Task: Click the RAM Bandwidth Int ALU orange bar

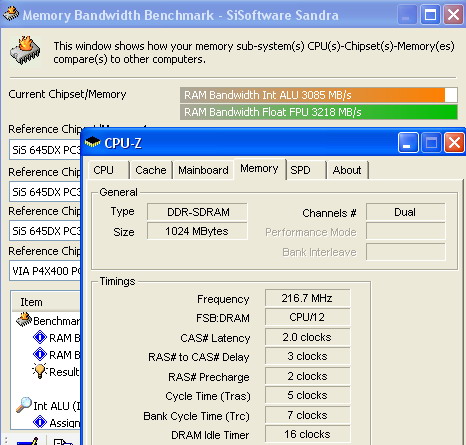Action: pos(318,95)
